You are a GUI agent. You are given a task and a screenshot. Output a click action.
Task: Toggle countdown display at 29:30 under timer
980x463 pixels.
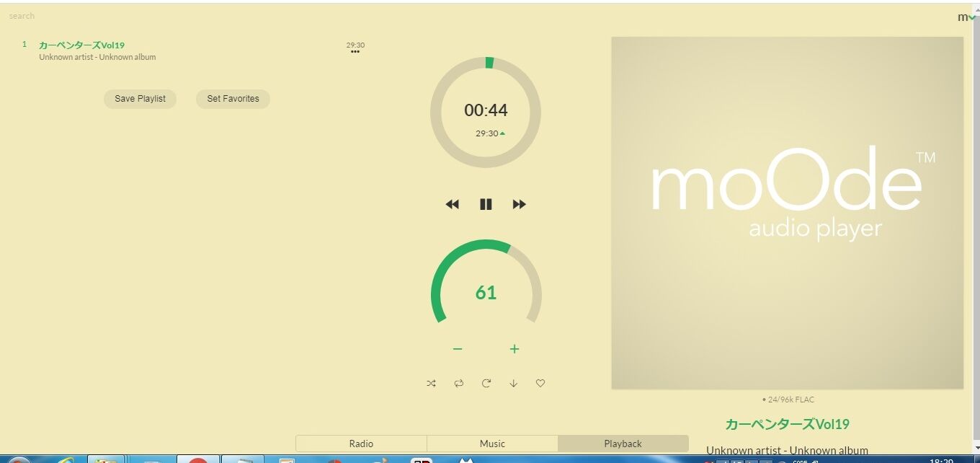pos(490,133)
